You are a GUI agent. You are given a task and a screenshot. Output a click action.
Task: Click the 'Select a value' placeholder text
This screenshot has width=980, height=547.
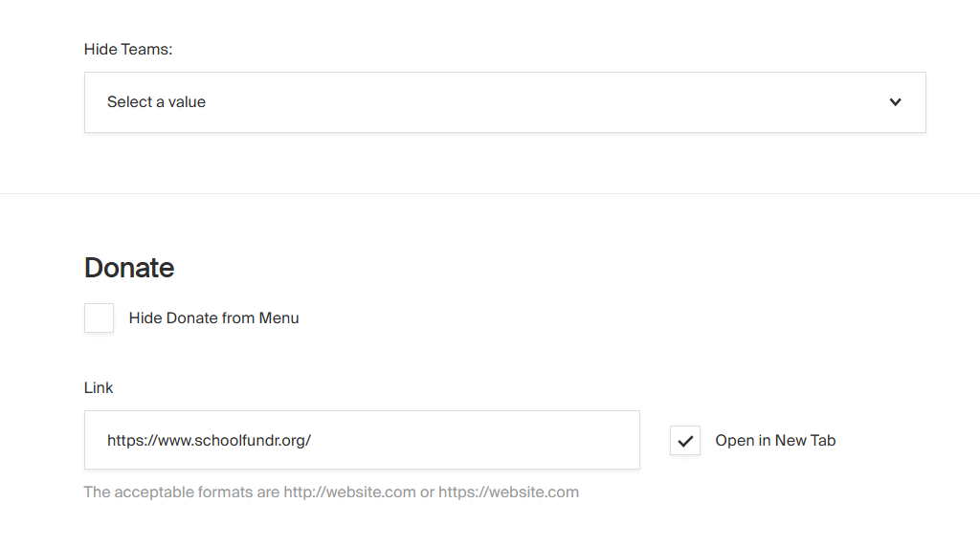coord(156,102)
